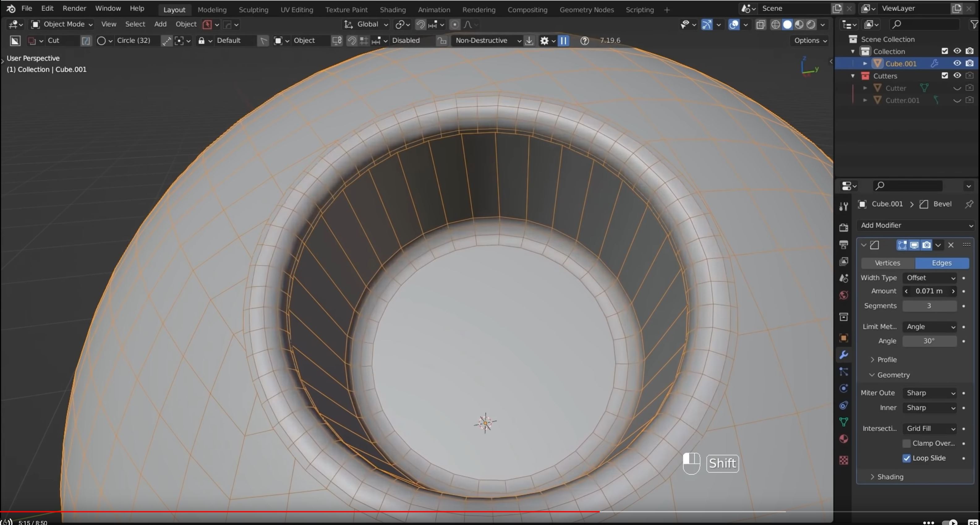Viewport: 980px width, 525px height.
Task: Open the Object properties orange square tab
Action: coord(843,338)
